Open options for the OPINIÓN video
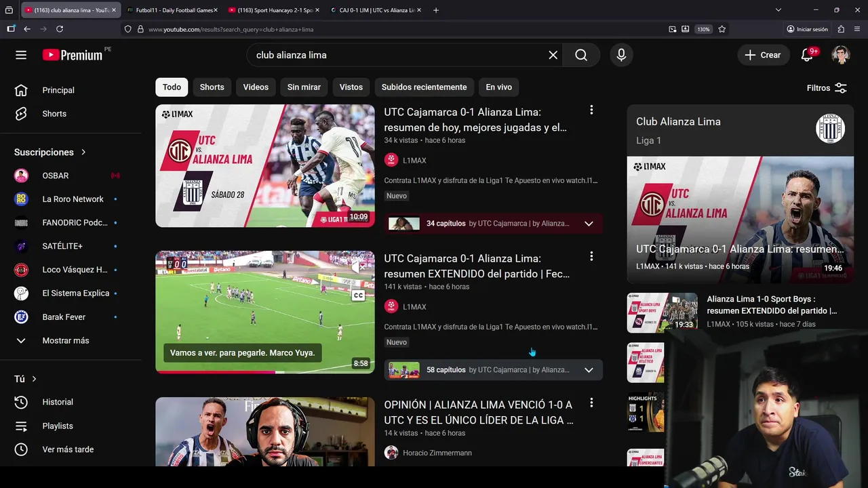Screen dimensions: 868x488 [x=591, y=403]
